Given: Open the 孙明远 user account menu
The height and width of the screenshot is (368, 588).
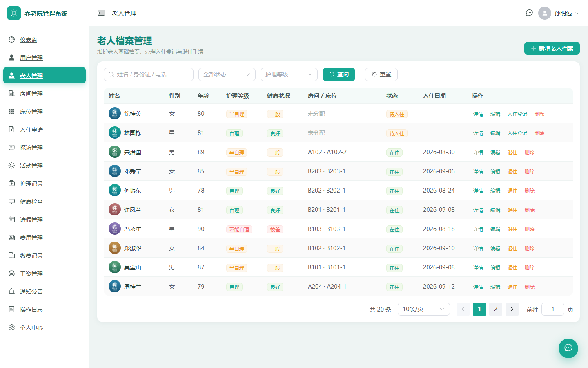Looking at the screenshot, I should coord(559,13).
